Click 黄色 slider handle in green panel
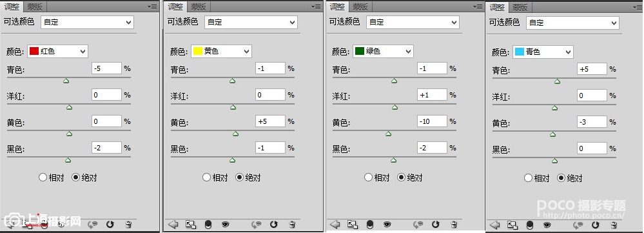Viewport: 644px width, 233px height. click(x=388, y=134)
